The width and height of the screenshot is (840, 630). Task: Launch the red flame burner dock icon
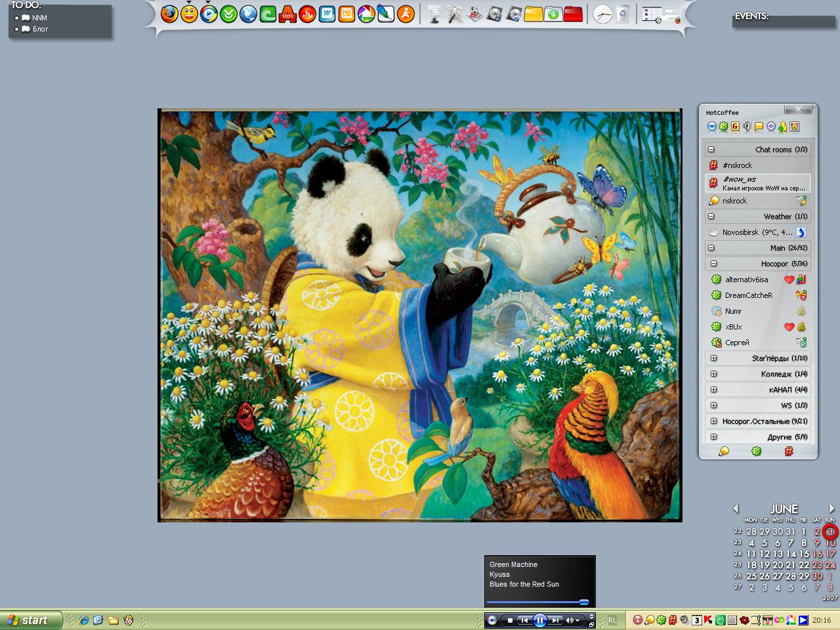(307, 14)
